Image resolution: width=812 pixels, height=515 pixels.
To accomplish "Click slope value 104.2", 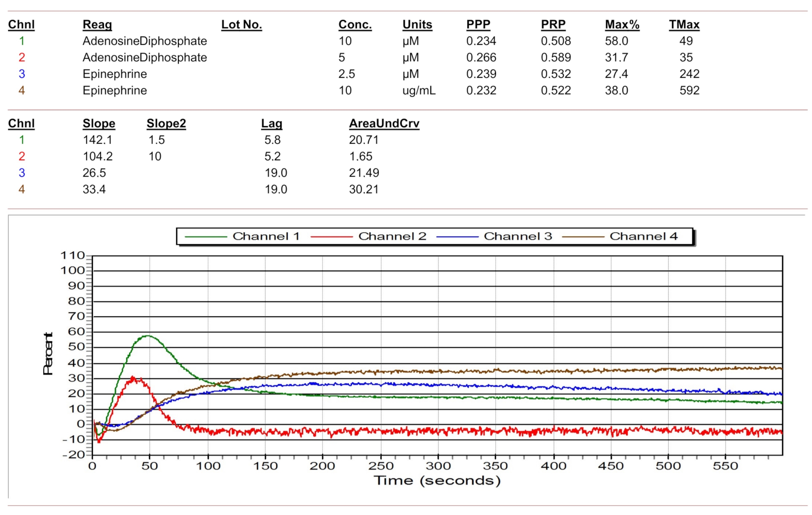I will [x=97, y=156].
